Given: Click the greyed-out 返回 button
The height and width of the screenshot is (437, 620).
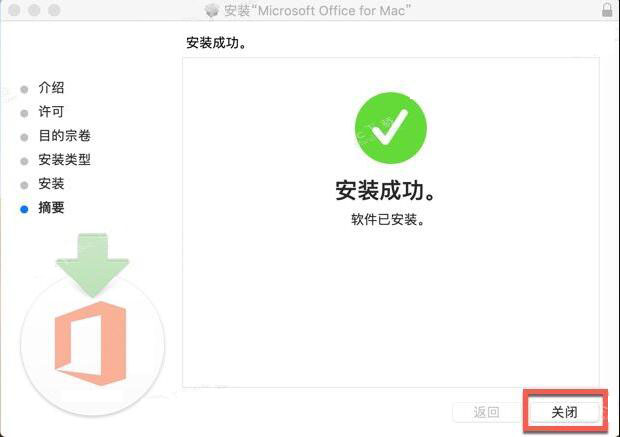Looking at the screenshot, I should [x=486, y=412].
